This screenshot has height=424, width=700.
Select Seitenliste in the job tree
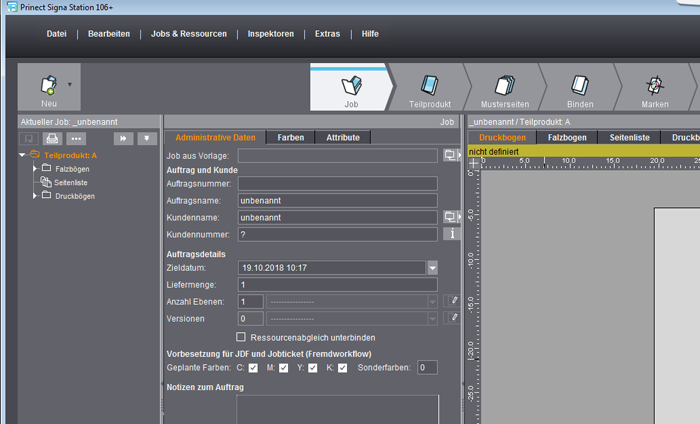pyautogui.click(x=71, y=183)
